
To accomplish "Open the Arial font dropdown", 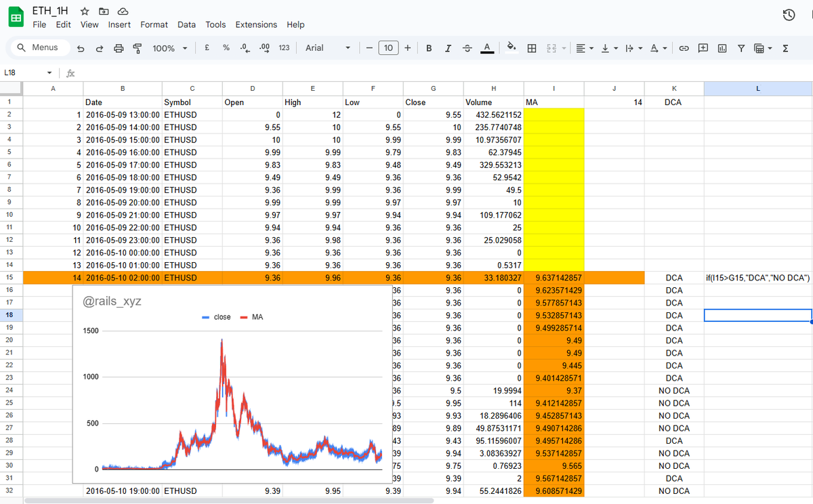I will [x=328, y=47].
